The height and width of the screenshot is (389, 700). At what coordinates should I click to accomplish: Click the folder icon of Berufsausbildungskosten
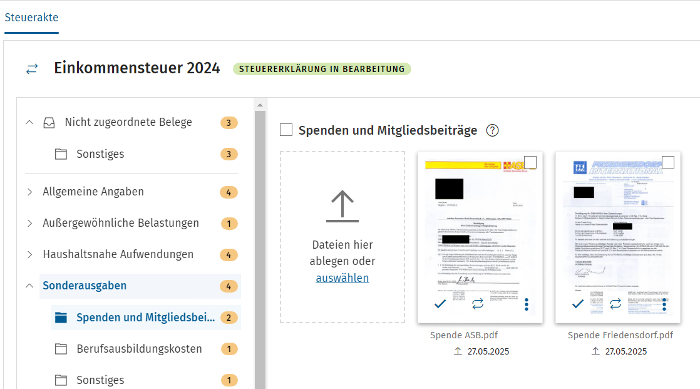point(61,349)
